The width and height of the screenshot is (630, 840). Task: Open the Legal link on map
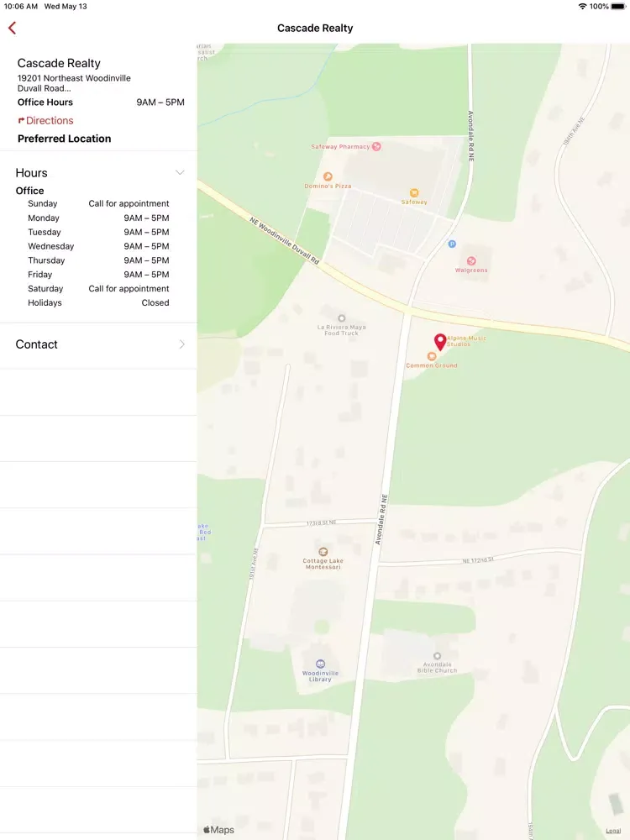pos(613,831)
